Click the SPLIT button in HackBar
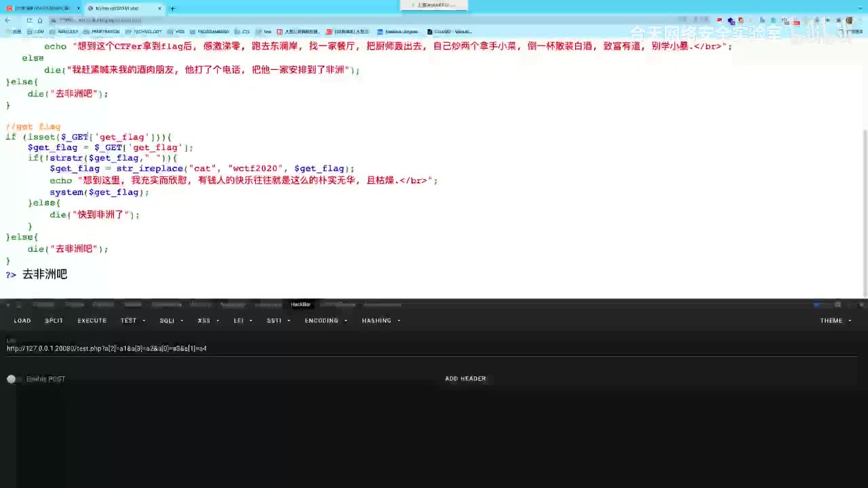Viewport: 868px width, 488px height. click(x=54, y=321)
